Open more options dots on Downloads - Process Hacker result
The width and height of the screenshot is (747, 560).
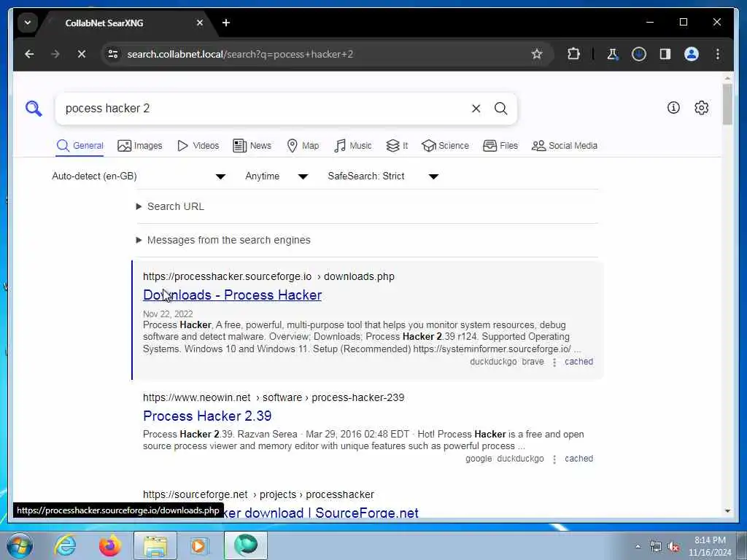click(x=554, y=362)
